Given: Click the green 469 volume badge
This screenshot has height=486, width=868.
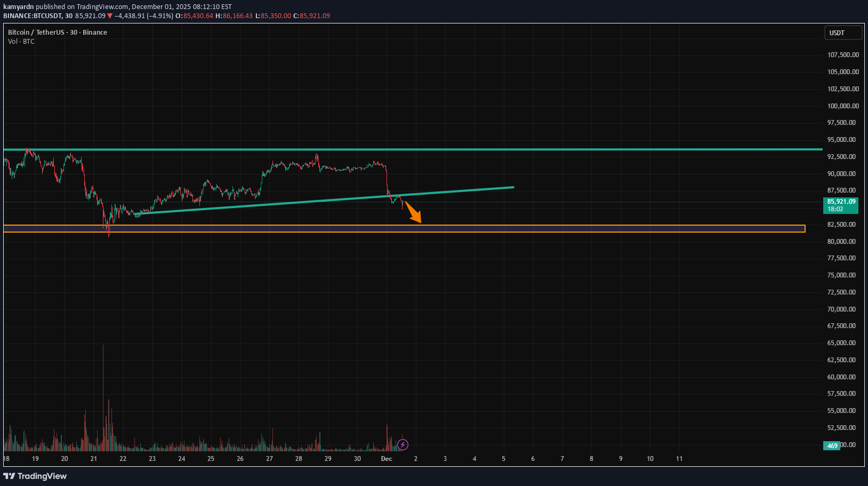Looking at the screenshot, I should click(832, 445).
